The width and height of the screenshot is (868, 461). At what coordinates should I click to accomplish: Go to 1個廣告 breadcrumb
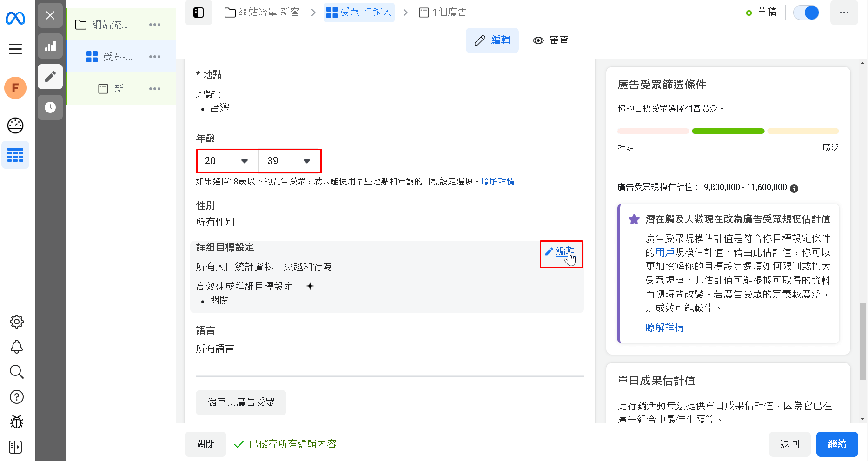[443, 13]
